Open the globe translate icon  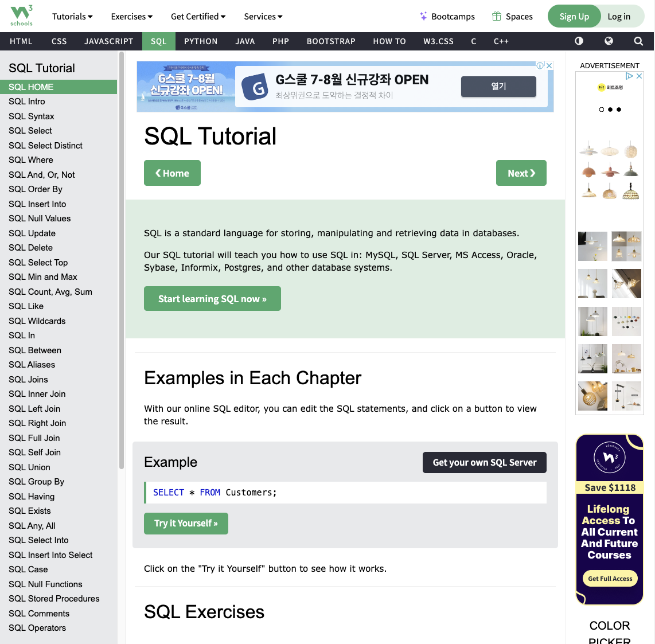pyautogui.click(x=609, y=41)
